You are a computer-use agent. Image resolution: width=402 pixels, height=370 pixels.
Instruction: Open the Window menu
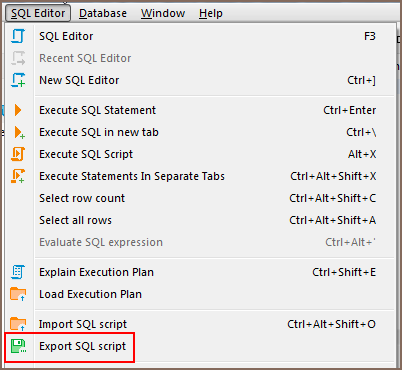[x=163, y=13]
